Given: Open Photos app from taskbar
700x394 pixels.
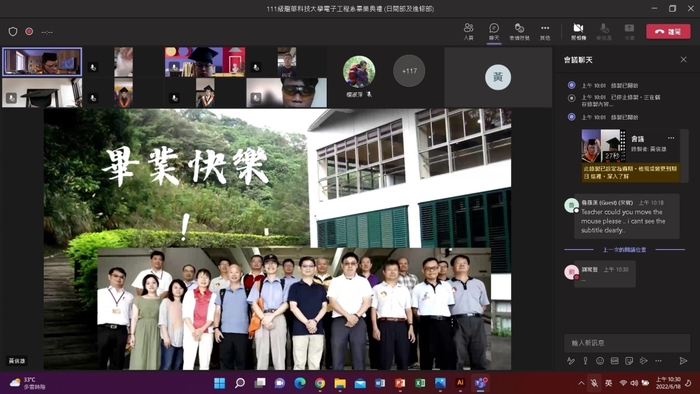Looking at the screenshot, I should (x=440, y=383).
